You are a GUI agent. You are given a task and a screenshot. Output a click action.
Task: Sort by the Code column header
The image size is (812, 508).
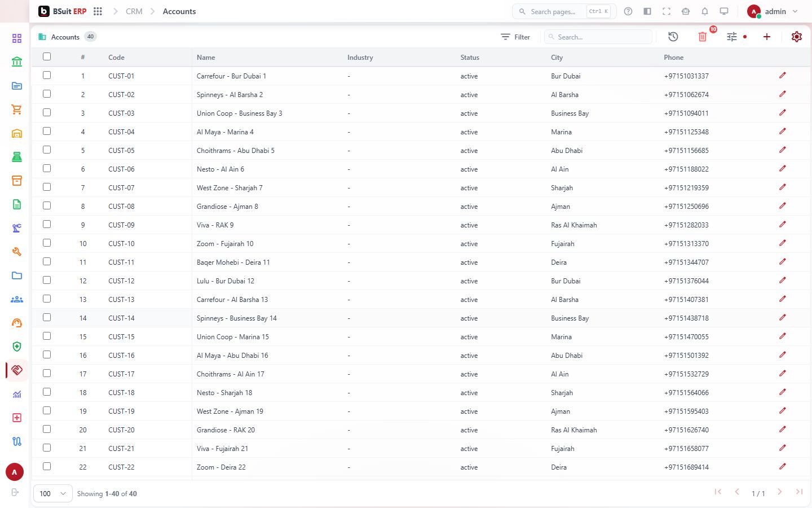point(116,58)
